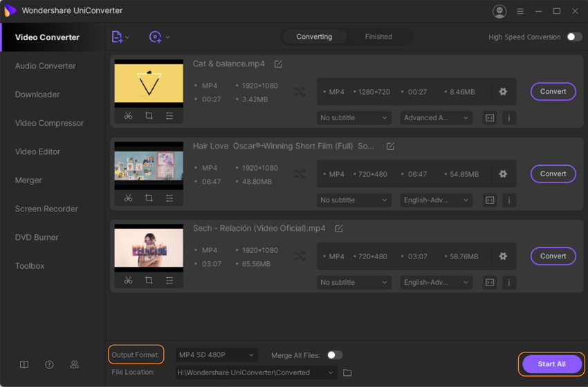Image resolution: width=588 pixels, height=387 pixels.
Task: Click preview icon in Hair Love row
Action: click(x=490, y=200)
